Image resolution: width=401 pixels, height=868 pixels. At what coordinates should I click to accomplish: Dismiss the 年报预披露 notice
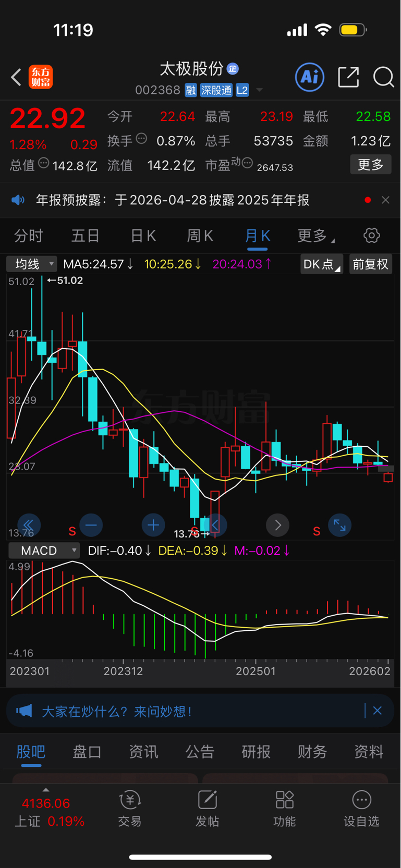(x=385, y=200)
